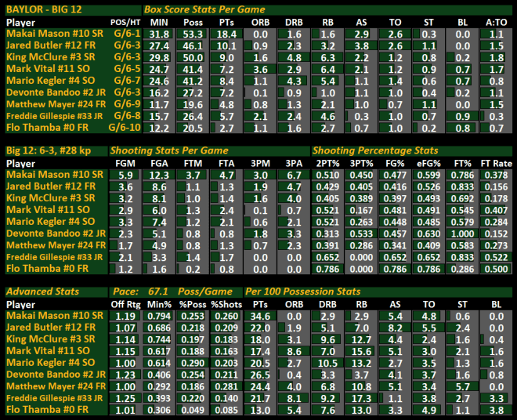The width and height of the screenshot is (517, 420).
Task: Click the Off Rtg column header
Action: (125, 305)
